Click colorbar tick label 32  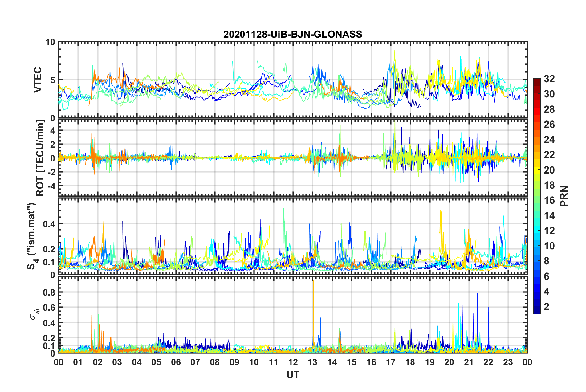549,79
